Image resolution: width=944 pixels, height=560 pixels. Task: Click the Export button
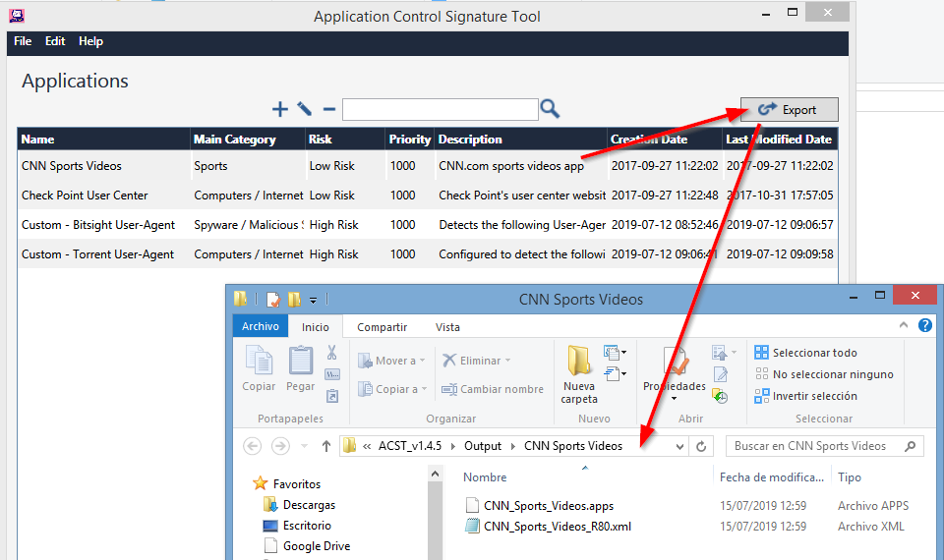click(789, 109)
